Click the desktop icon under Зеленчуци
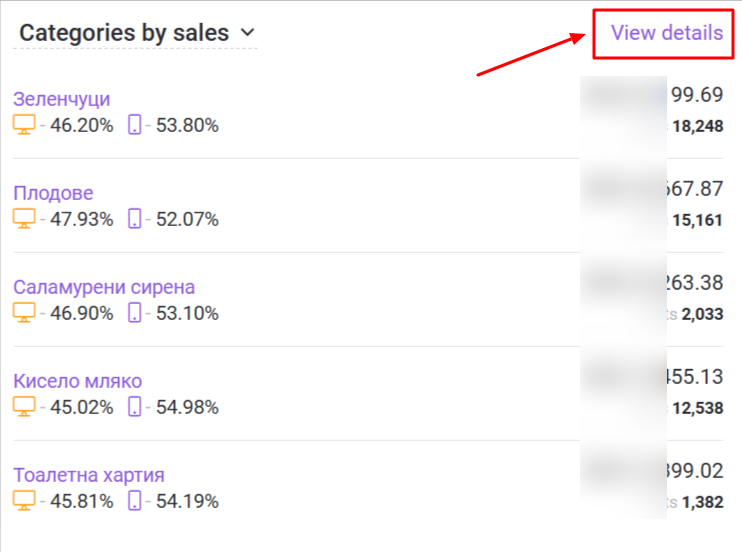The image size is (742, 552). tap(24, 125)
